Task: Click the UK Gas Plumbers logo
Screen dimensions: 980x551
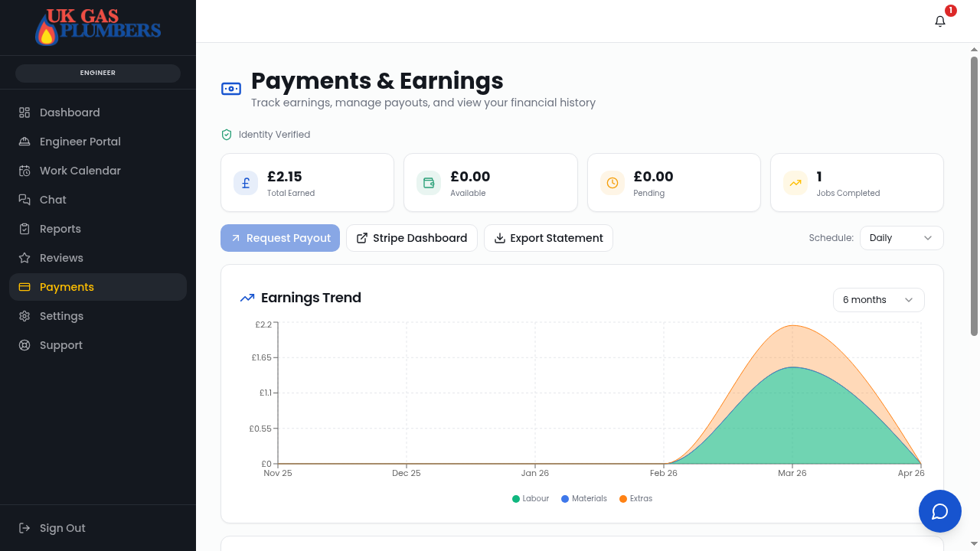Action: (98, 27)
